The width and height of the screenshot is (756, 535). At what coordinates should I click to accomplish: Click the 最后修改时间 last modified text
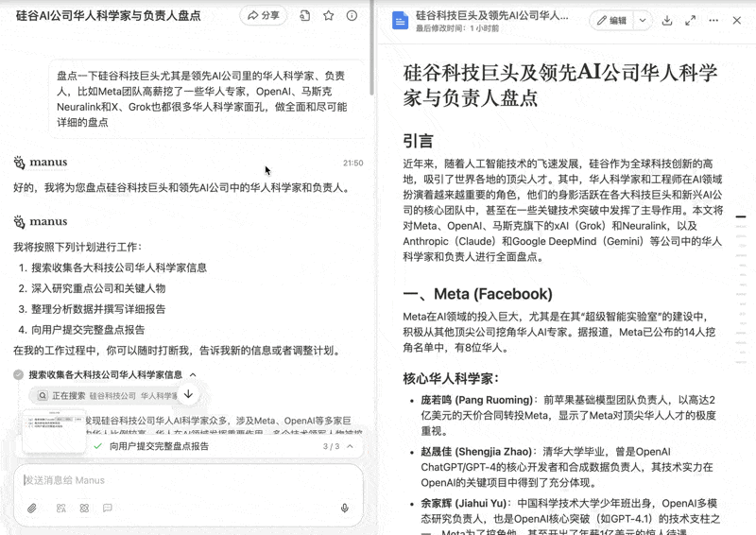[457, 28]
